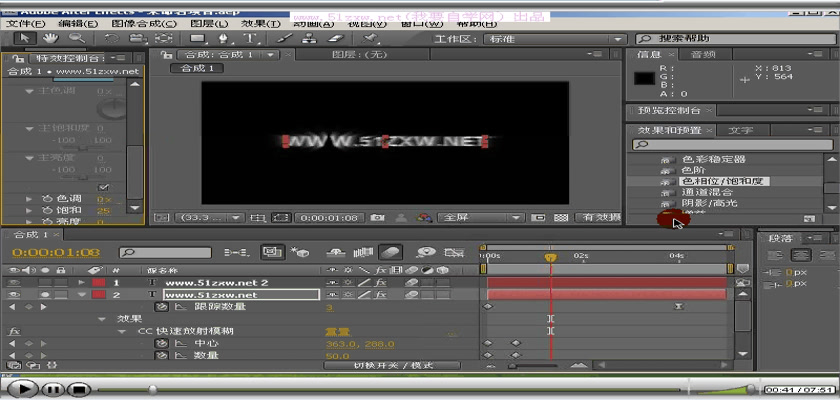Select 色相位/饱和度 effect in list
This screenshot has height=400, width=840.
724,182
